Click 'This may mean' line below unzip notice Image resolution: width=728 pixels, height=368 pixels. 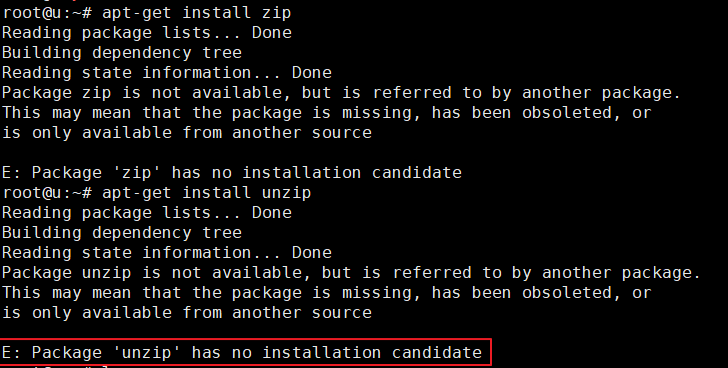click(x=326, y=293)
